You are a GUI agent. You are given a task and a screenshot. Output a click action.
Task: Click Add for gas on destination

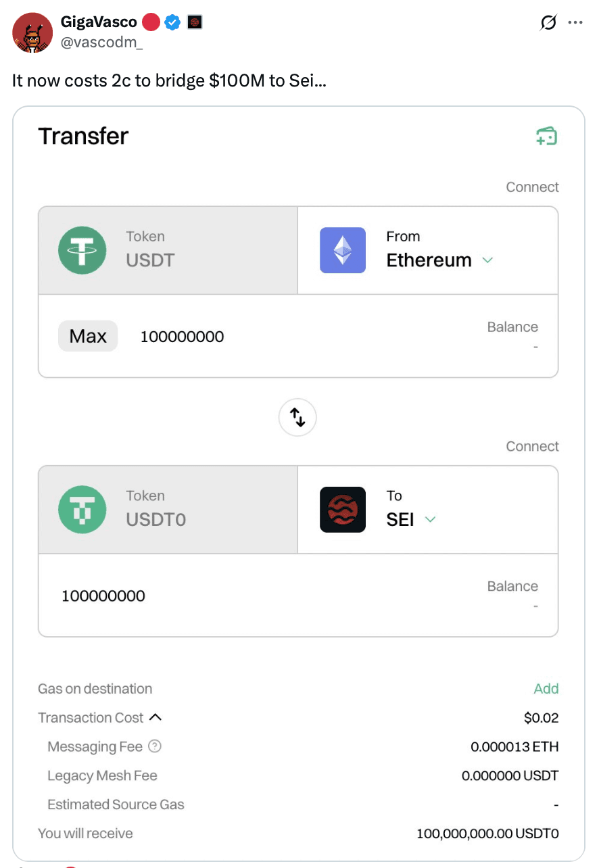coord(546,689)
